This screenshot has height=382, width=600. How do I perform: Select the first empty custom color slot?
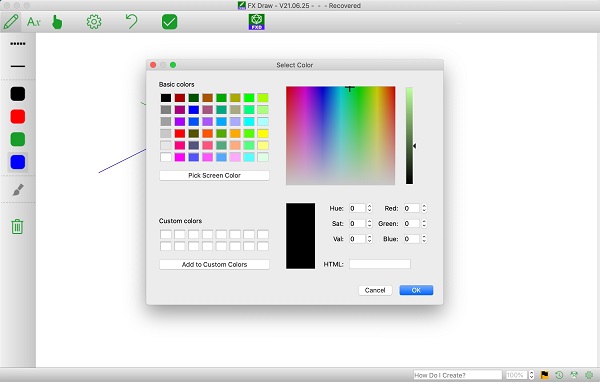(x=166, y=234)
